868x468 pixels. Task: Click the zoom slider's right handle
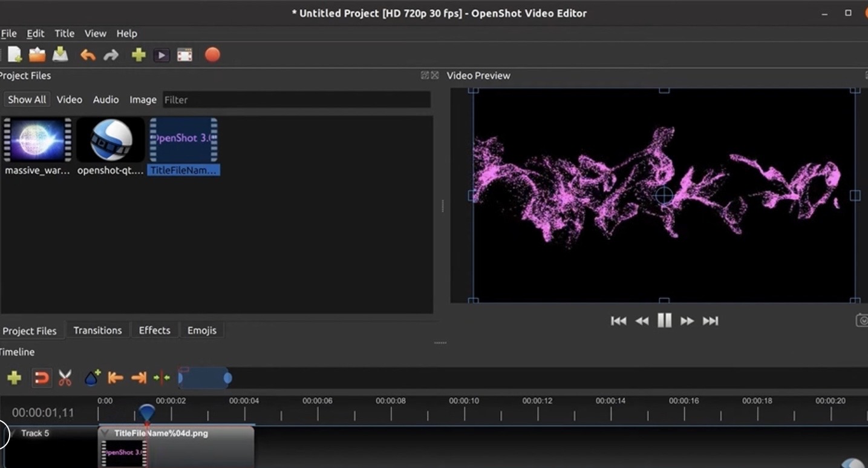(227, 378)
